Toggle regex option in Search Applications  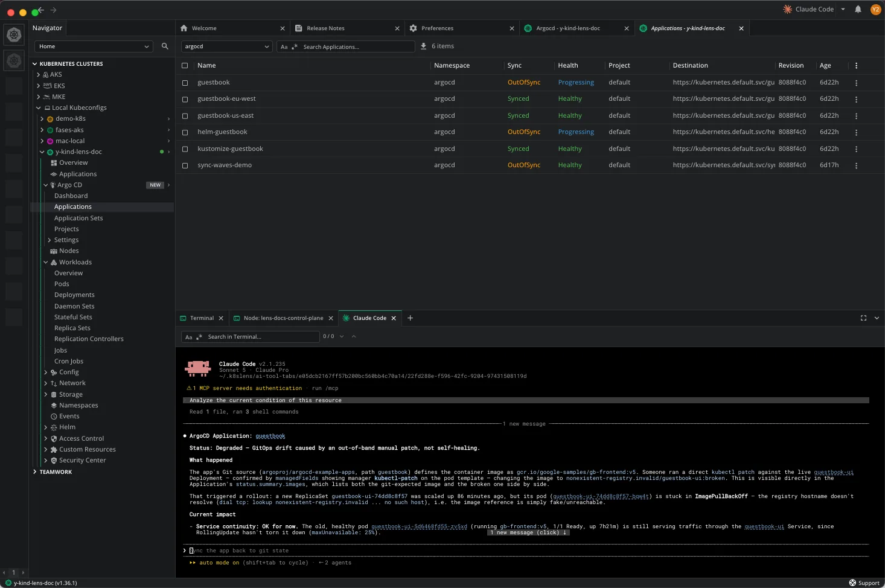coord(295,46)
